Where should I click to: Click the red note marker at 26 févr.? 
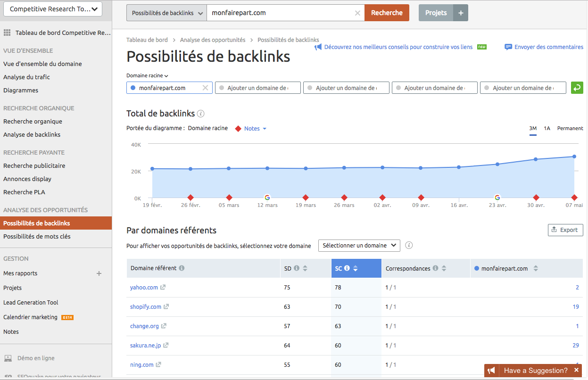point(190,198)
